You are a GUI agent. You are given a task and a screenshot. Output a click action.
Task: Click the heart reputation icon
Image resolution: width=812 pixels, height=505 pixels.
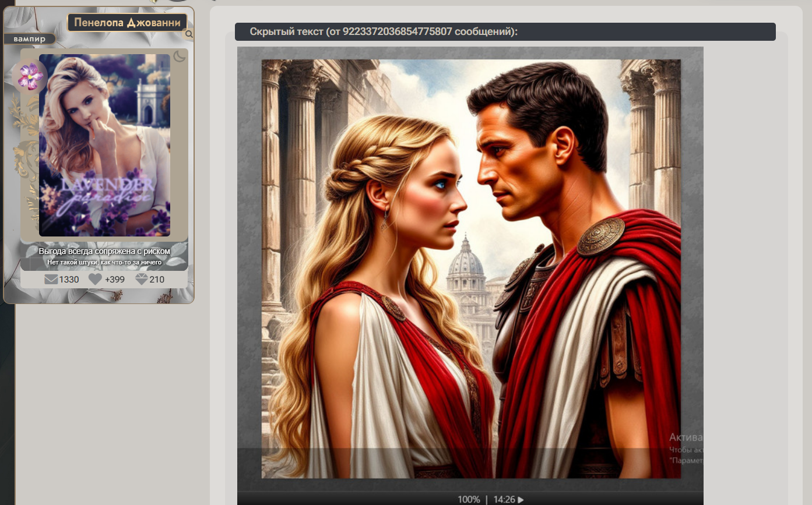[x=95, y=280]
